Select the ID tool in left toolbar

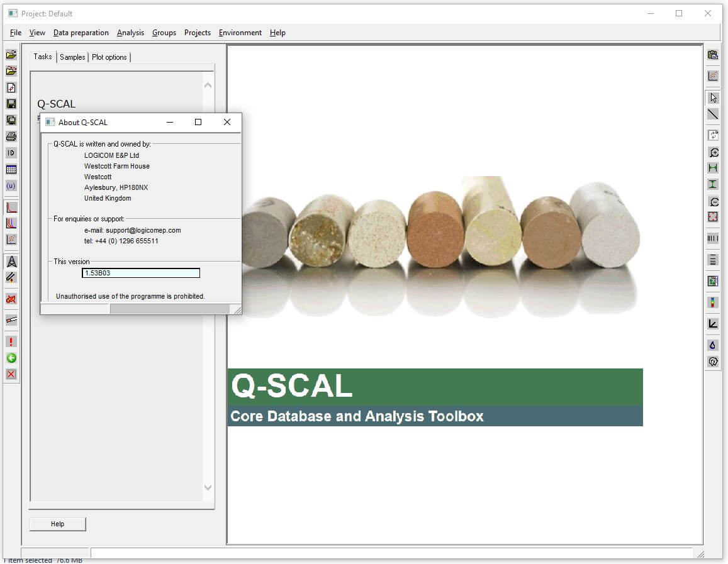tap(11, 153)
